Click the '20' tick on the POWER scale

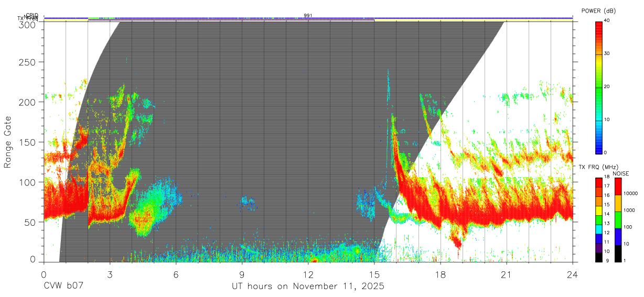click(607, 86)
